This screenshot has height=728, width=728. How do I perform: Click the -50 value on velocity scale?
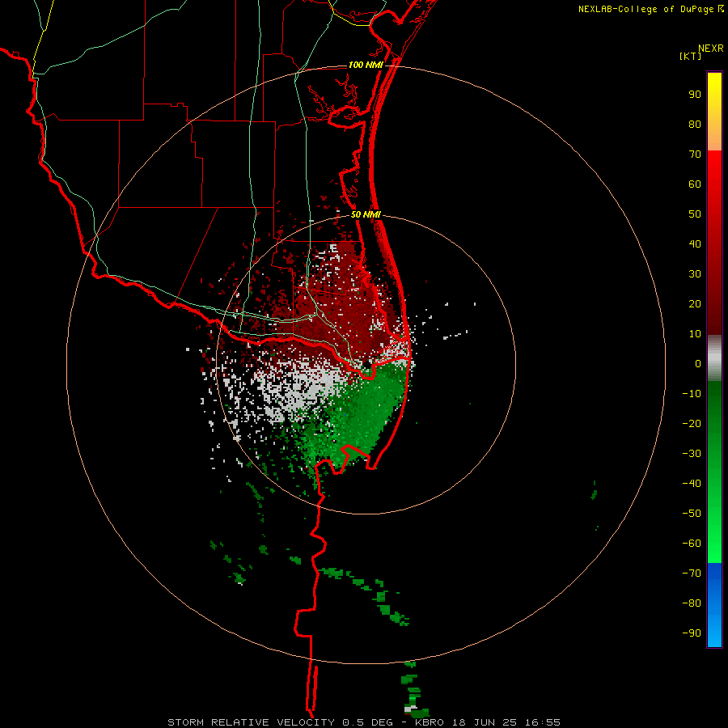click(692, 514)
